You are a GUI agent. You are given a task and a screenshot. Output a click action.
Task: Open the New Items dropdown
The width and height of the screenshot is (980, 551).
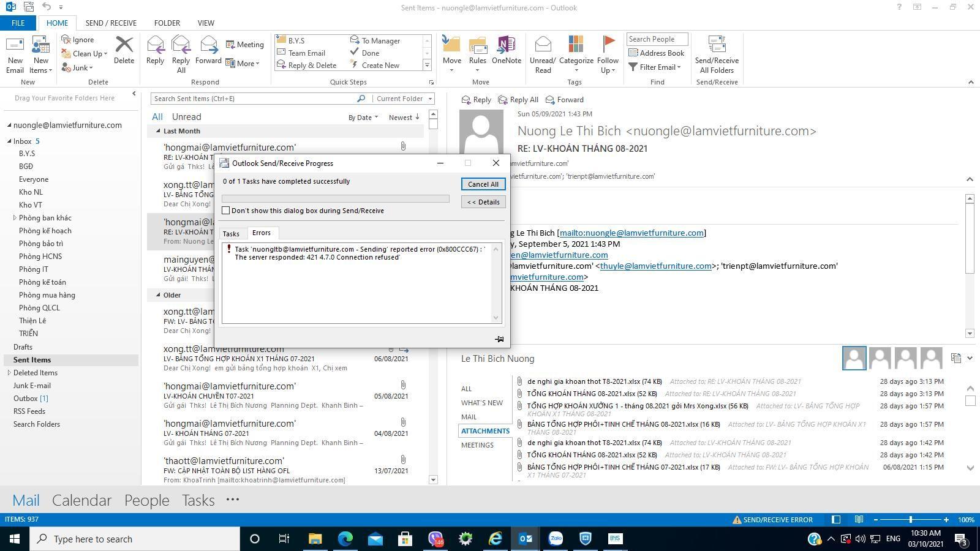coord(41,65)
